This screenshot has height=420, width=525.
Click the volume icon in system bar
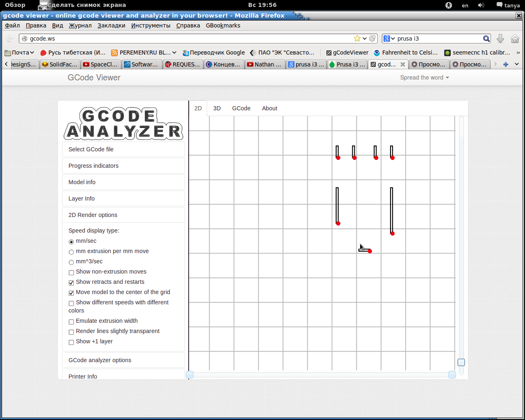(x=481, y=5)
